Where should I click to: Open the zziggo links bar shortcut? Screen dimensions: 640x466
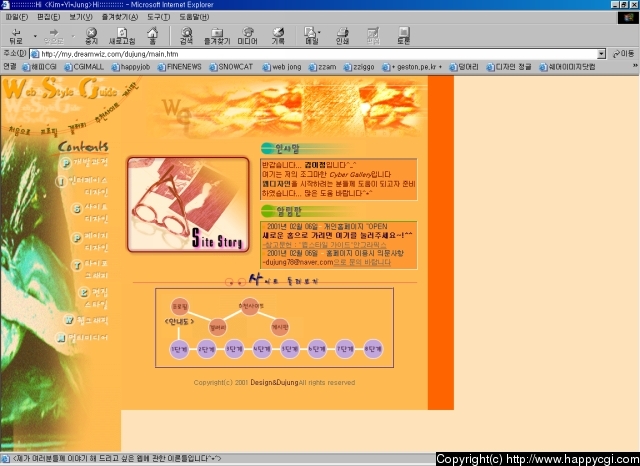pos(359,67)
